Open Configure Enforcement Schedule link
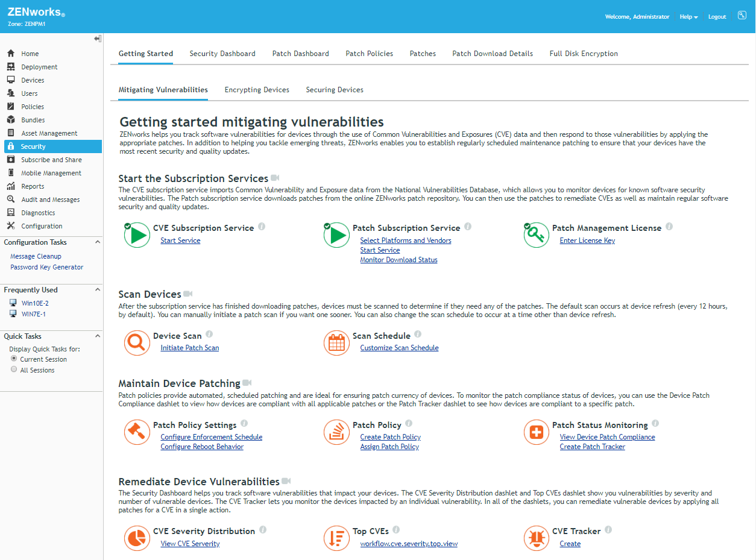 point(212,437)
